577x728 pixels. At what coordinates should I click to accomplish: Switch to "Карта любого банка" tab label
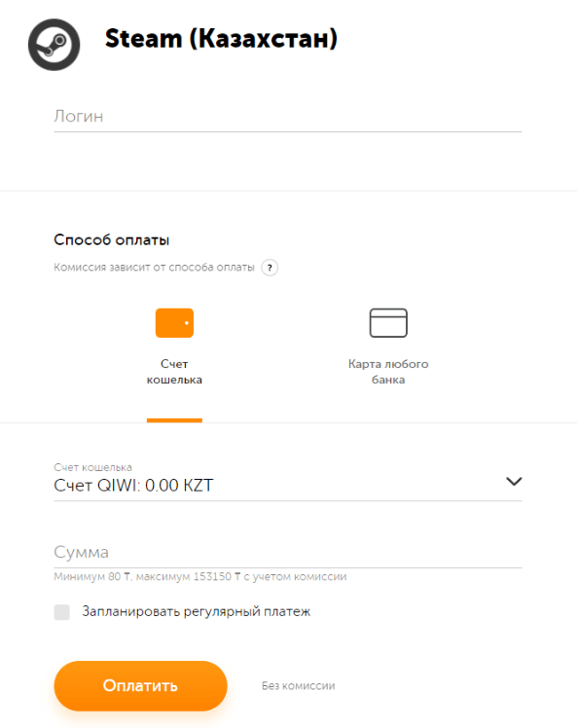pos(388,372)
